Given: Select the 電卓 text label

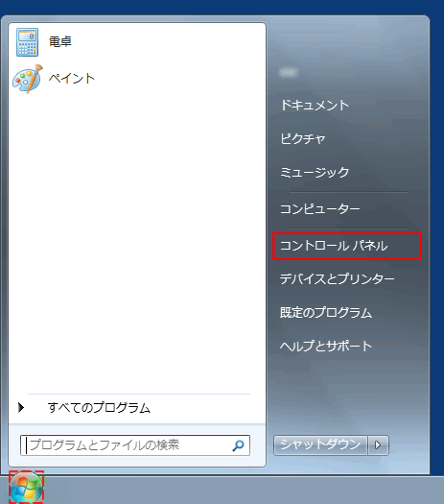Looking at the screenshot, I should [x=60, y=42].
